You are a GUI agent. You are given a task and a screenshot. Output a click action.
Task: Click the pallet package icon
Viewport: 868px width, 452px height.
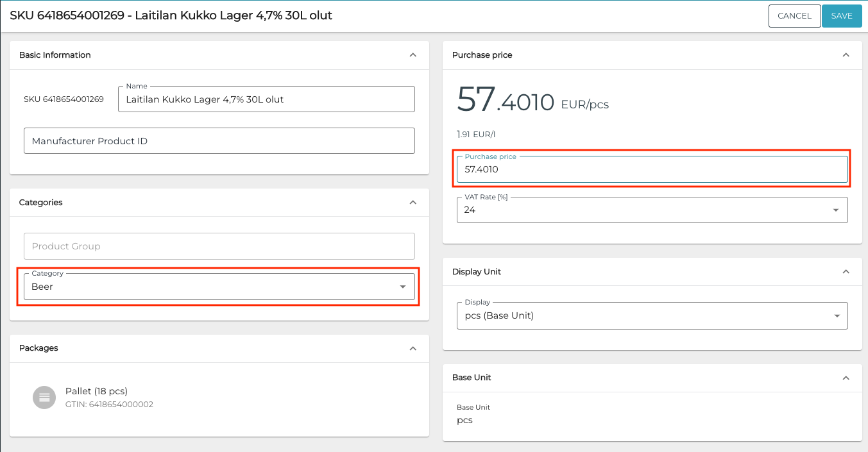[44, 398]
